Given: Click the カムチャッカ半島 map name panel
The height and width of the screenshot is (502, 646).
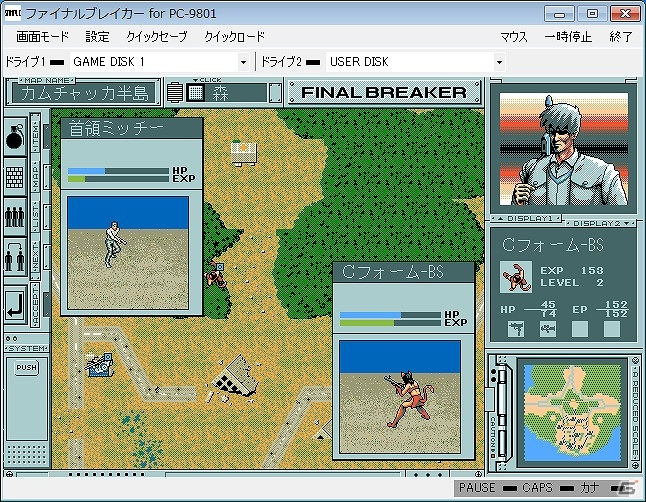Looking at the screenshot, I should pyautogui.click(x=84, y=93).
